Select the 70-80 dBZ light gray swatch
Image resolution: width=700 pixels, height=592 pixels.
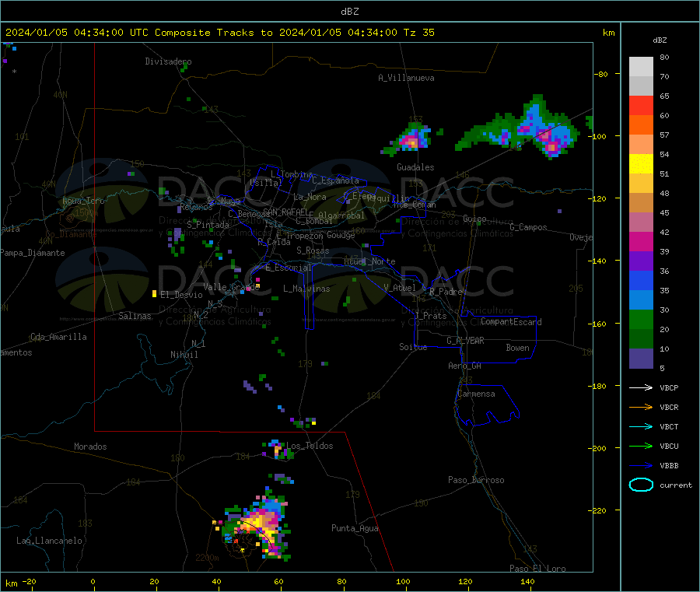[x=641, y=67]
